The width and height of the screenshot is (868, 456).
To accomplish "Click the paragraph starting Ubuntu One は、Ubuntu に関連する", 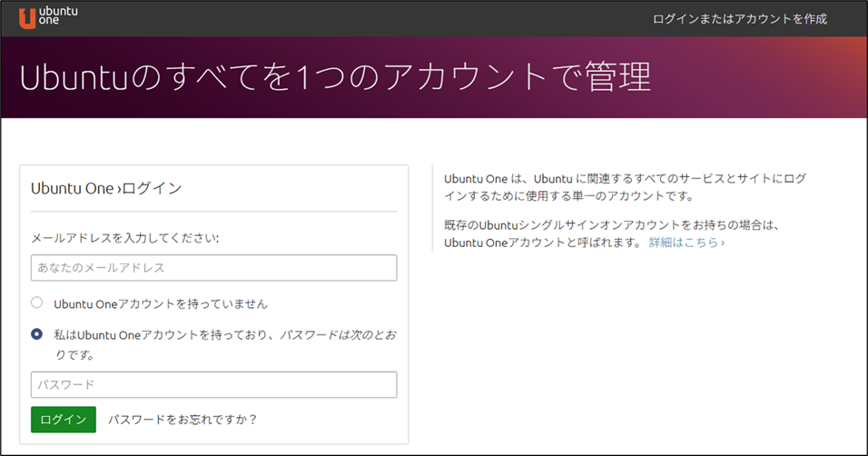I will (625, 187).
